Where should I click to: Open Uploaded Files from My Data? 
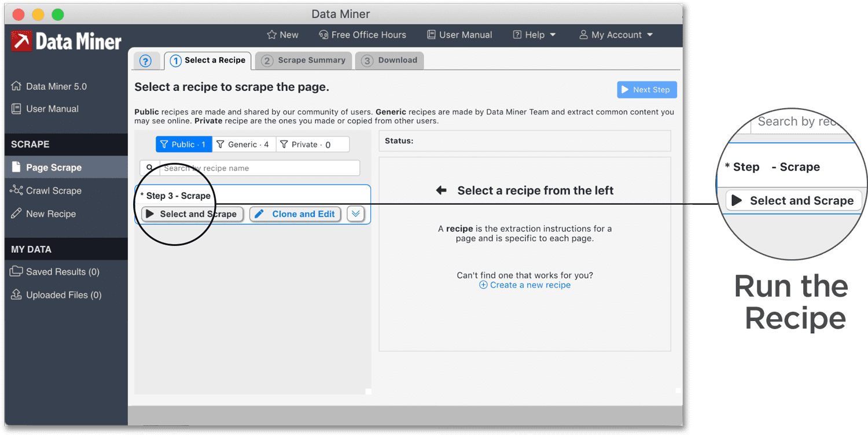pyautogui.click(x=60, y=294)
